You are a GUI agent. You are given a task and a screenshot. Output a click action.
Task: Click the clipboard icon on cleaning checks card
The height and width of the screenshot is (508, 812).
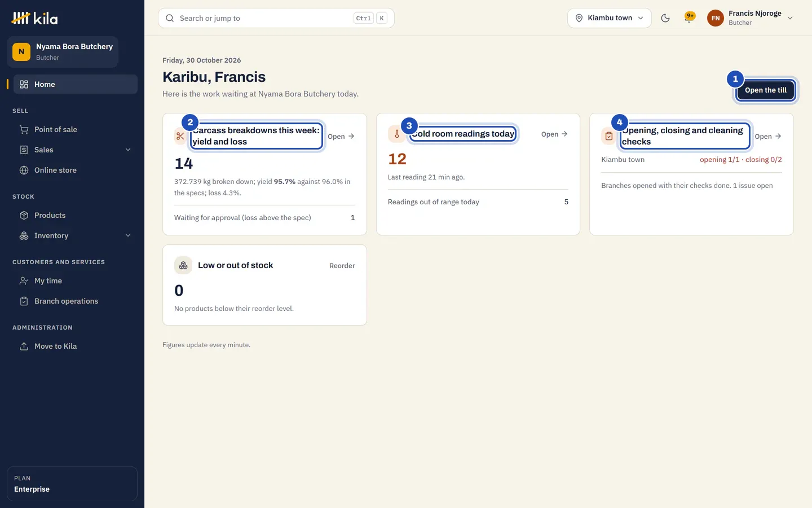click(609, 136)
